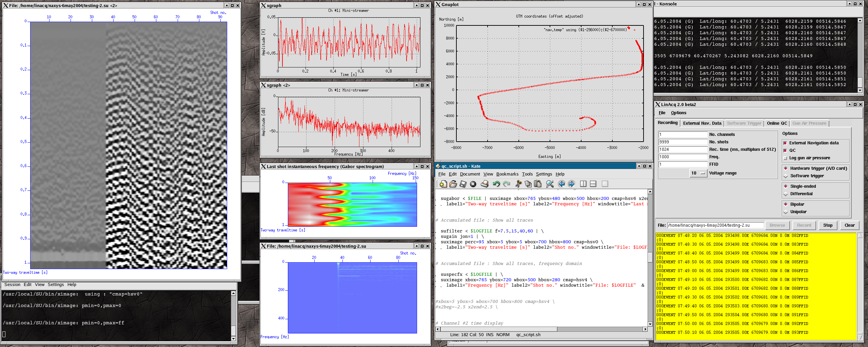Click the Konsole scrollbar up arrow
The image size is (868, 347).
[x=860, y=21]
